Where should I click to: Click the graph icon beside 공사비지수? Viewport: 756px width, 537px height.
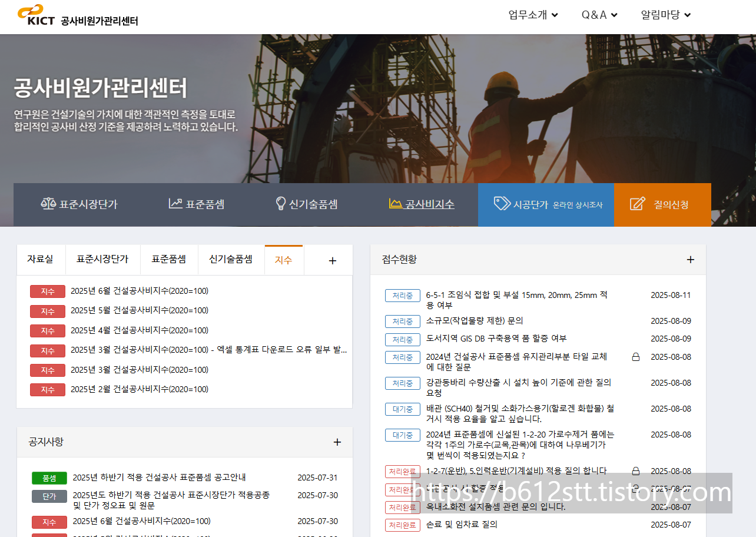pos(396,204)
